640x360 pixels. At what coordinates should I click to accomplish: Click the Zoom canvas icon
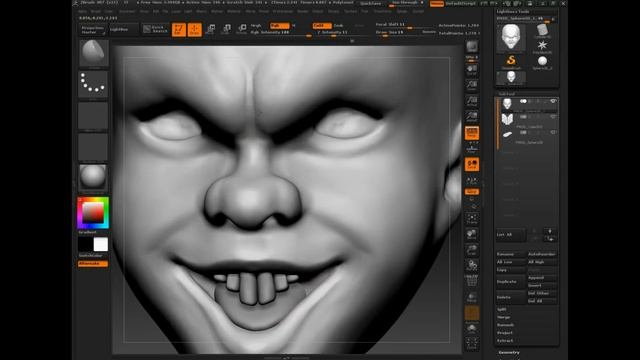(472, 85)
